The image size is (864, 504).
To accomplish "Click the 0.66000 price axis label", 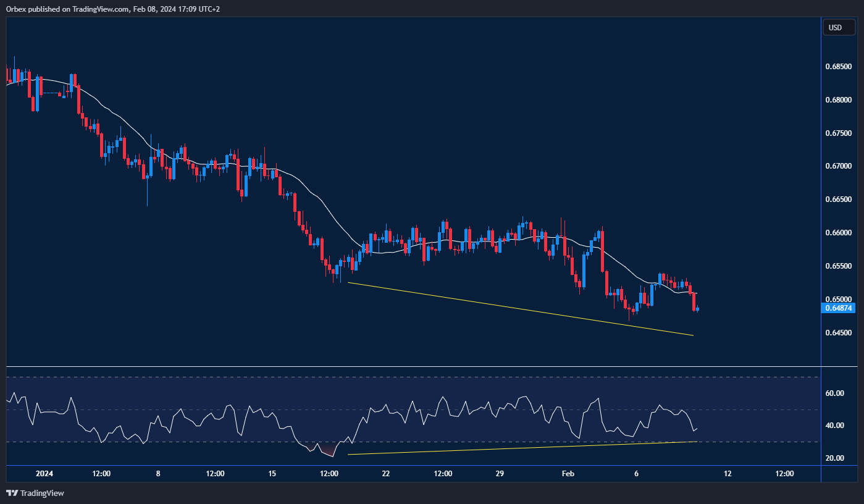I will coord(839,233).
